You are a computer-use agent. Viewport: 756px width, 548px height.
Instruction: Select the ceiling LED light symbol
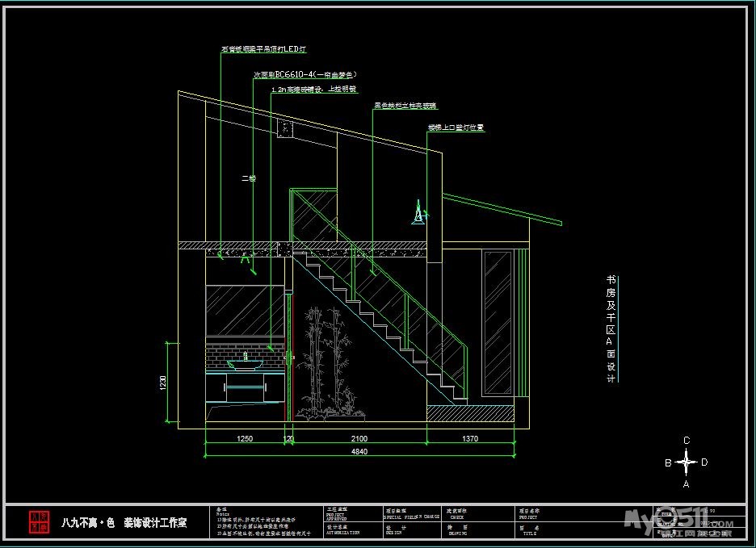(245, 258)
